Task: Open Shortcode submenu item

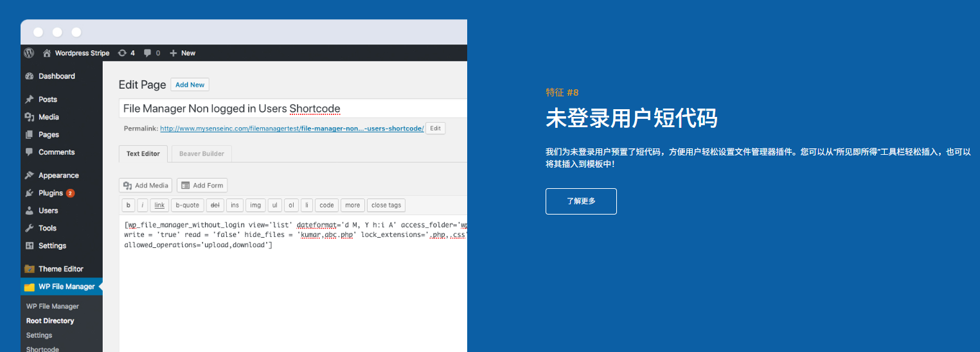Action: (x=42, y=349)
